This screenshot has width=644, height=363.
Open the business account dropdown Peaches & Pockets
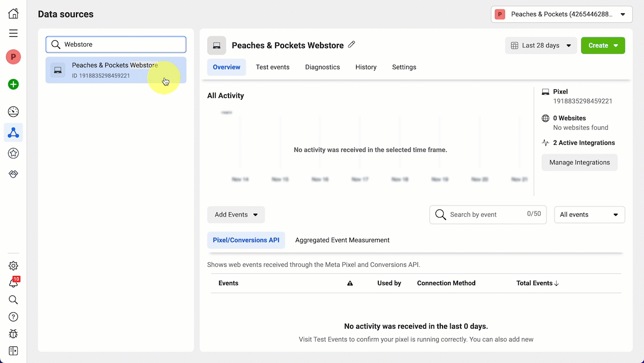[562, 14]
